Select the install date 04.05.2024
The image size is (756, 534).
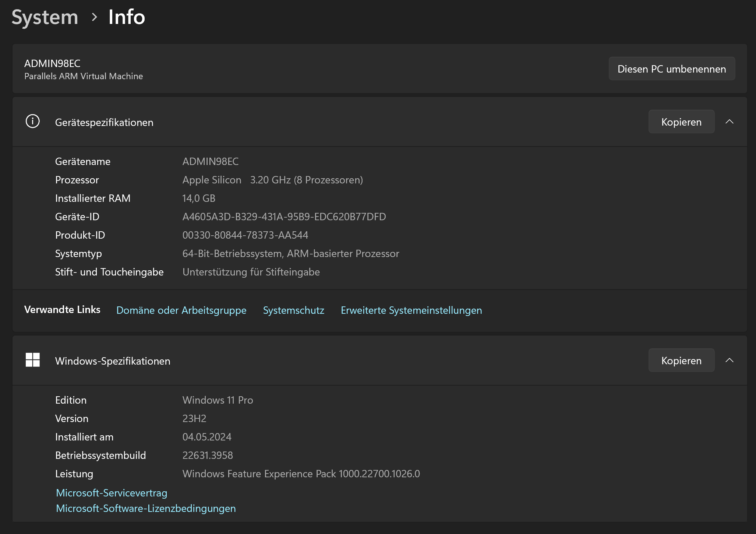207,437
